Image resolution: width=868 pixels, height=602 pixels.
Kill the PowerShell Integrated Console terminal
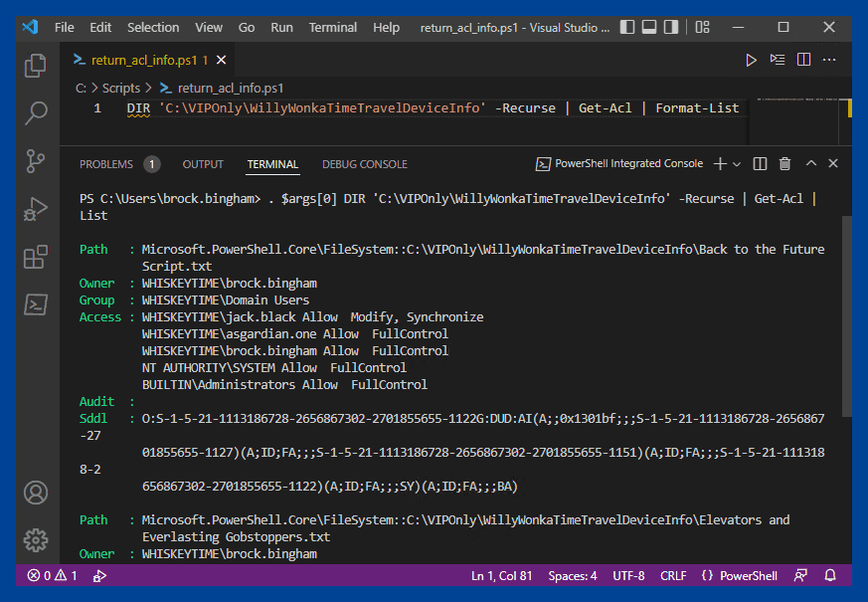tap(784, 163)
